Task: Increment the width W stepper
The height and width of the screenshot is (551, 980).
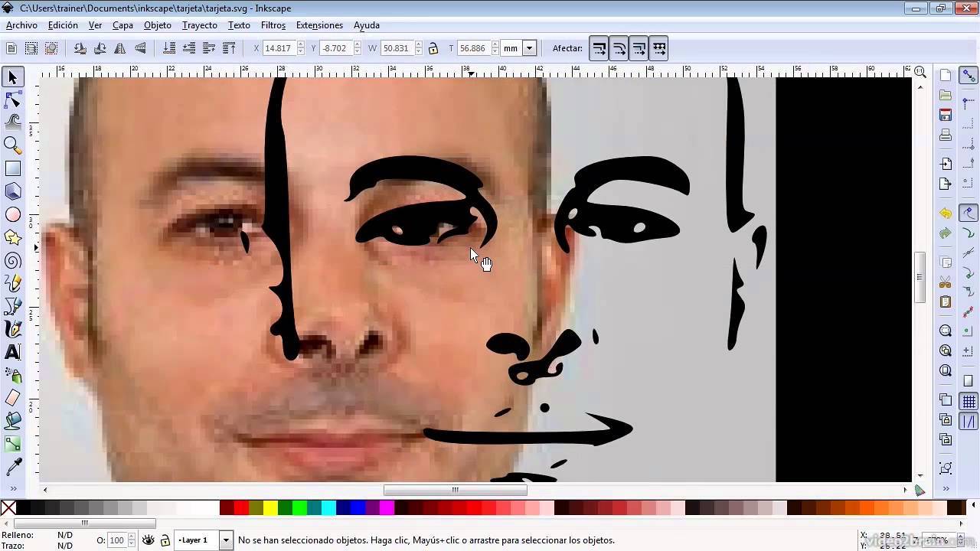Action: pos(418,44)
